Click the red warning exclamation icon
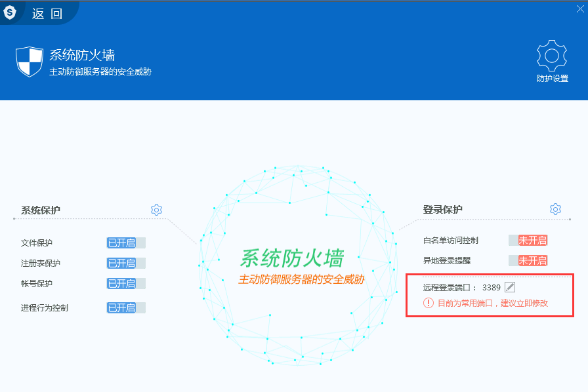 (429, 303)
